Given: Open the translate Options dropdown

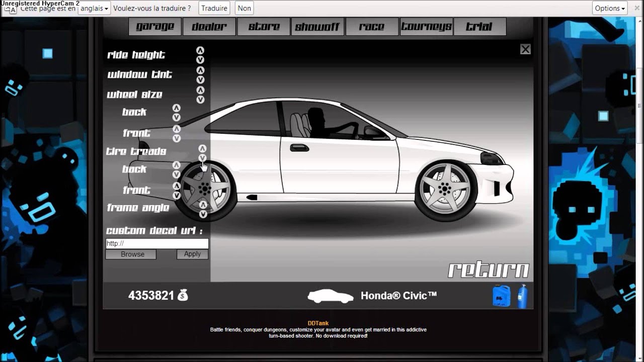Looking at the screenshot, I should pos(610,8).
